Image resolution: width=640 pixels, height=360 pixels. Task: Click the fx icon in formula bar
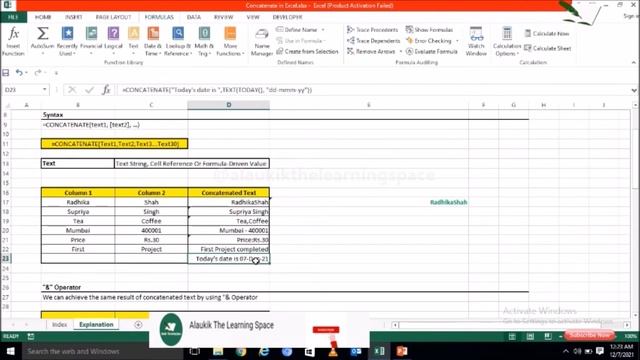tap(106, 90)
